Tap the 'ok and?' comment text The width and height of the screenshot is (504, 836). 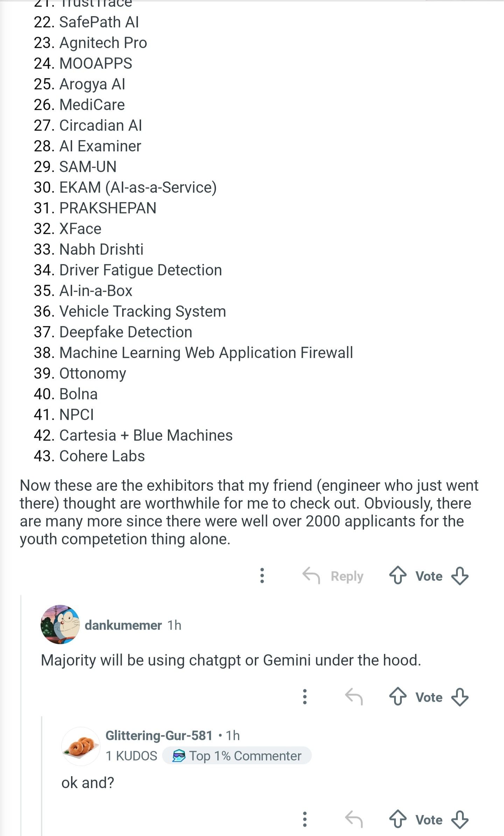coord(88,783)
